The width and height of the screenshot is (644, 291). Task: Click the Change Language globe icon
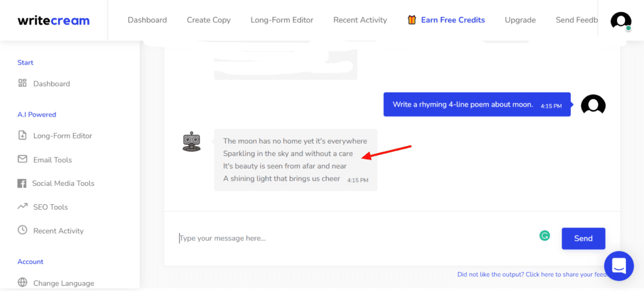[23, 283]
